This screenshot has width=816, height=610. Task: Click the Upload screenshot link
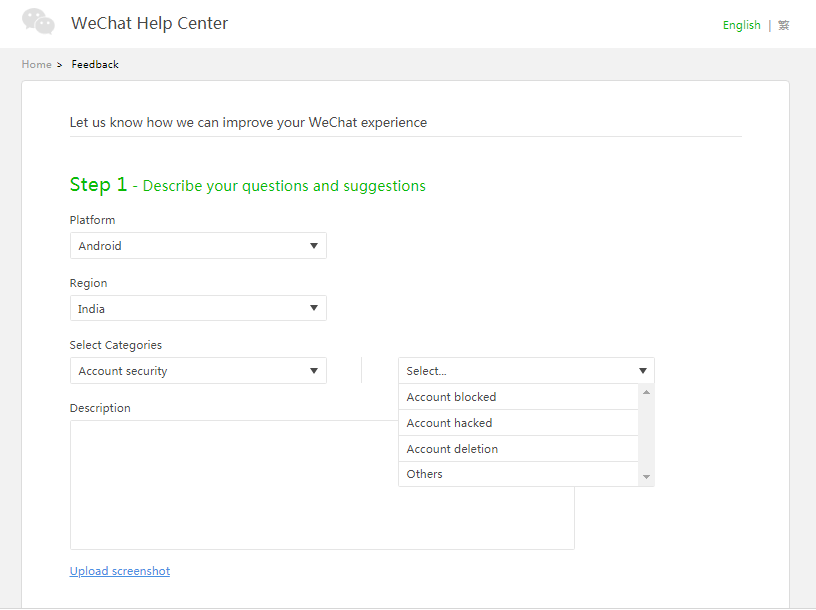pyautogui.click(x=120, y=571)
